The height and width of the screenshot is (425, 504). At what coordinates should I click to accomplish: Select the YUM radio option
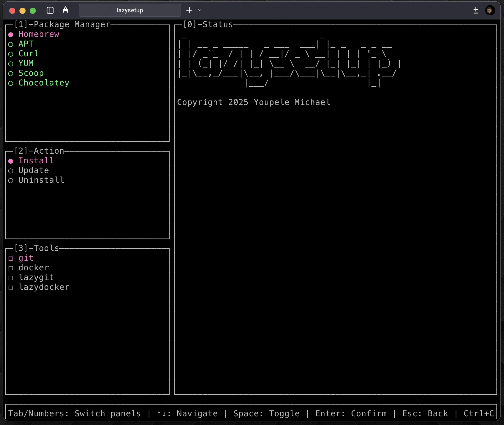(x=11, y=64)
